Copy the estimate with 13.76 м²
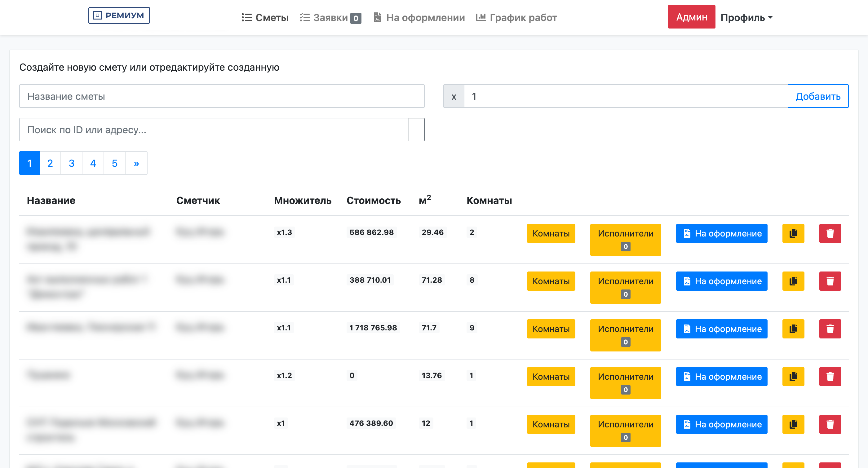Image resolution: width=868 pixels, height=468 pixels. 793,376
